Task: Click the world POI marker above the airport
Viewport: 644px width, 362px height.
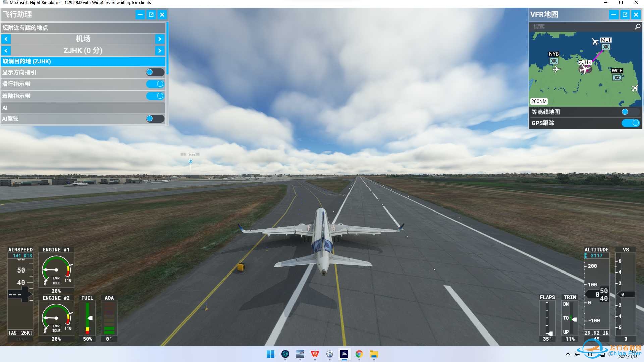Action: [x=190, y=161]
